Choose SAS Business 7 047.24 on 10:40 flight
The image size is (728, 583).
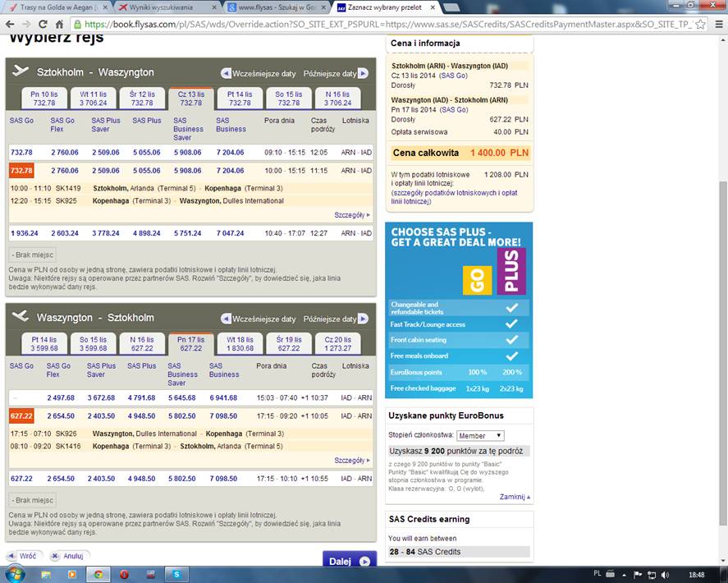pos(231,233)
